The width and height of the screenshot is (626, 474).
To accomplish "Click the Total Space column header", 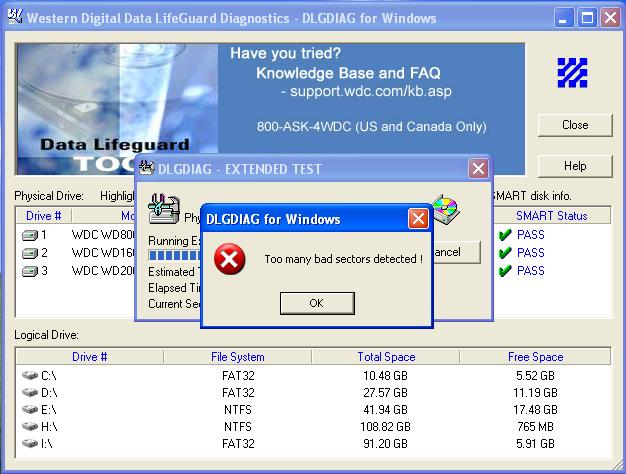I will click(386, 357).
